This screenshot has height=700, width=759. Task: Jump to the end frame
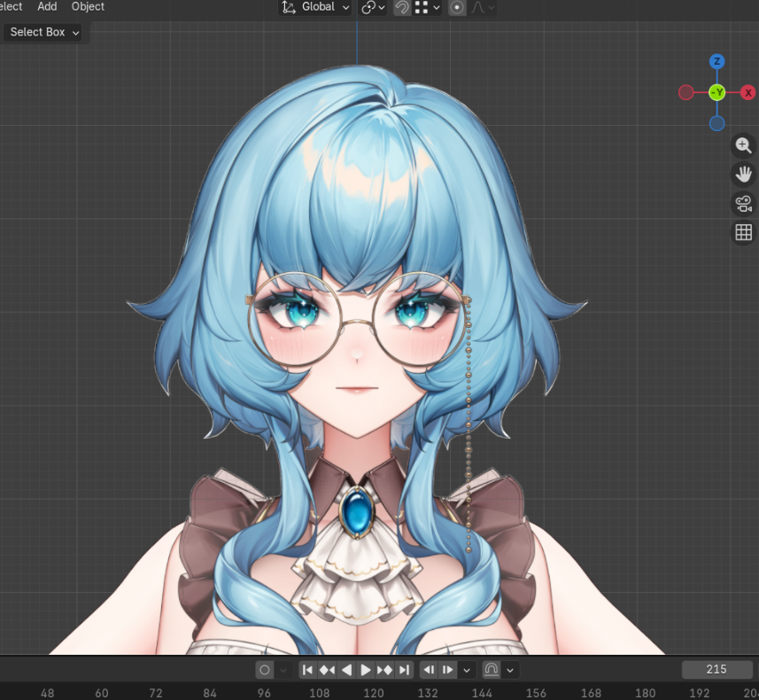coord(404,670)
